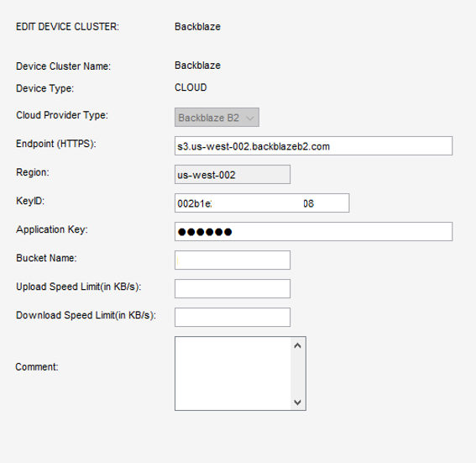Click the Backblaze device cluster name value

pyautogui.click(x=197, y=66)
